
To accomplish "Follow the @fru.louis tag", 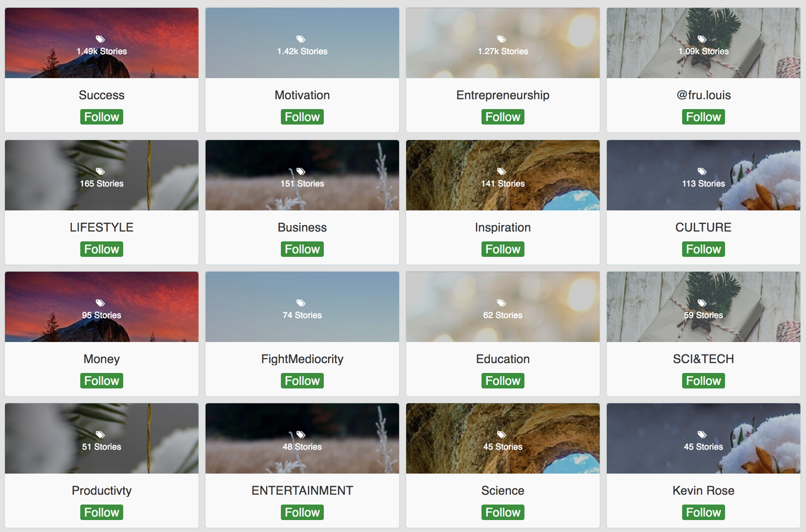I will 703,117.
